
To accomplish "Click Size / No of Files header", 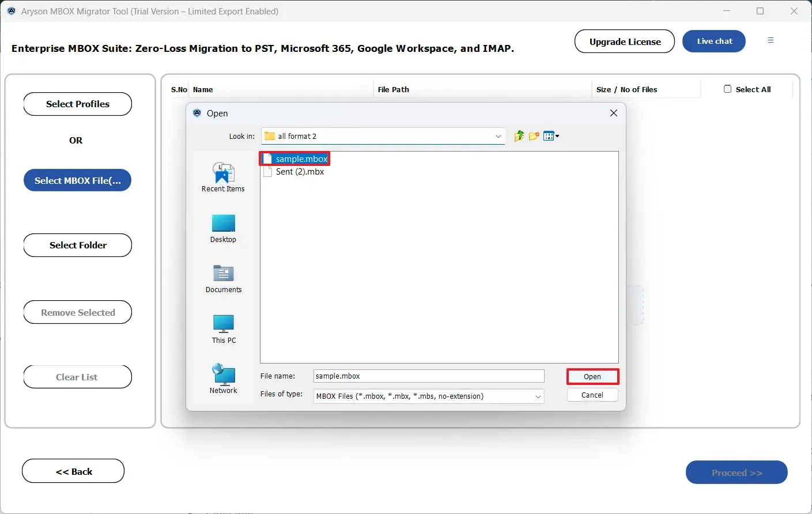I will coord(627,90).
